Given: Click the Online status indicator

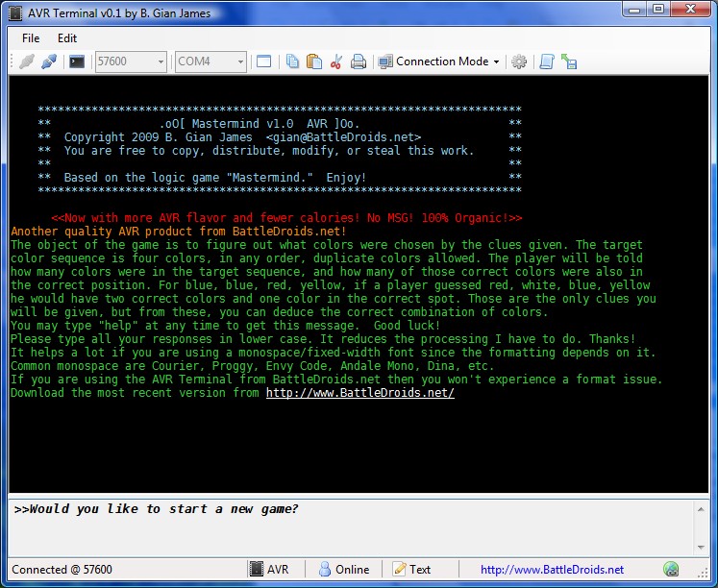Looking at the screenshot, I should coord(344,569).
